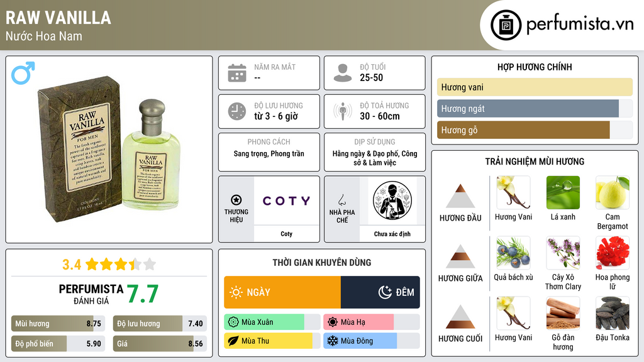Click the sun icon in the Ngày bar

(x=236, y=292)
